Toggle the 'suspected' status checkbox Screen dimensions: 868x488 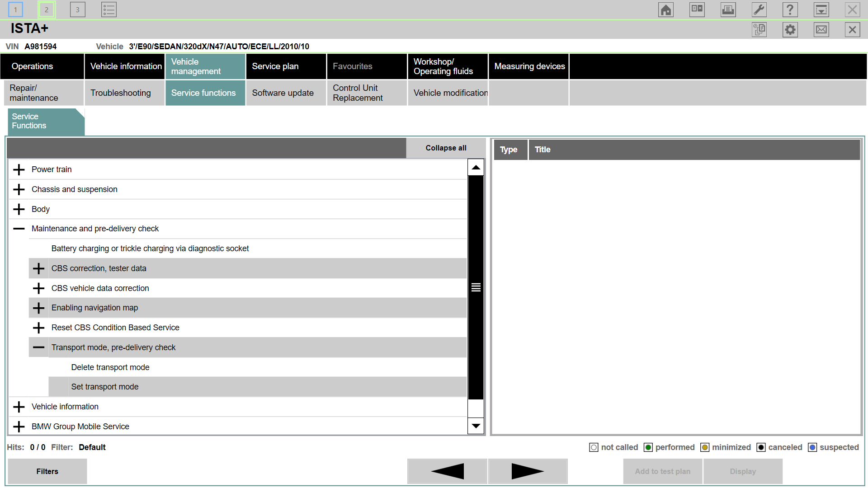(812, 447)
